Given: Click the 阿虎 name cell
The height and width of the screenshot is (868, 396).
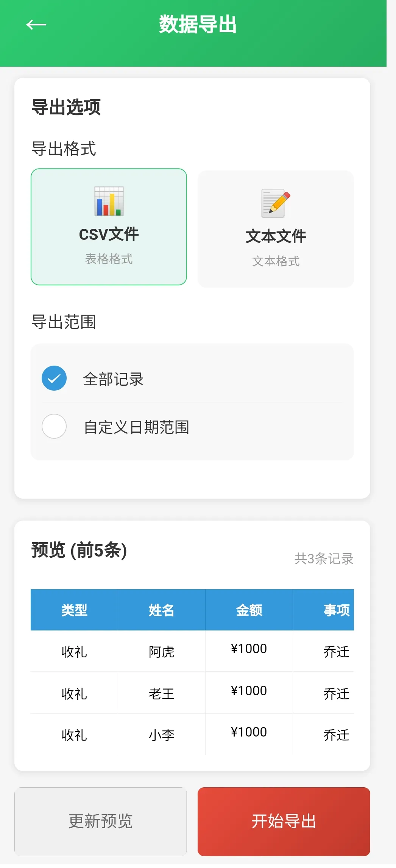Looking at the screenshot, I should click(162, 652).
